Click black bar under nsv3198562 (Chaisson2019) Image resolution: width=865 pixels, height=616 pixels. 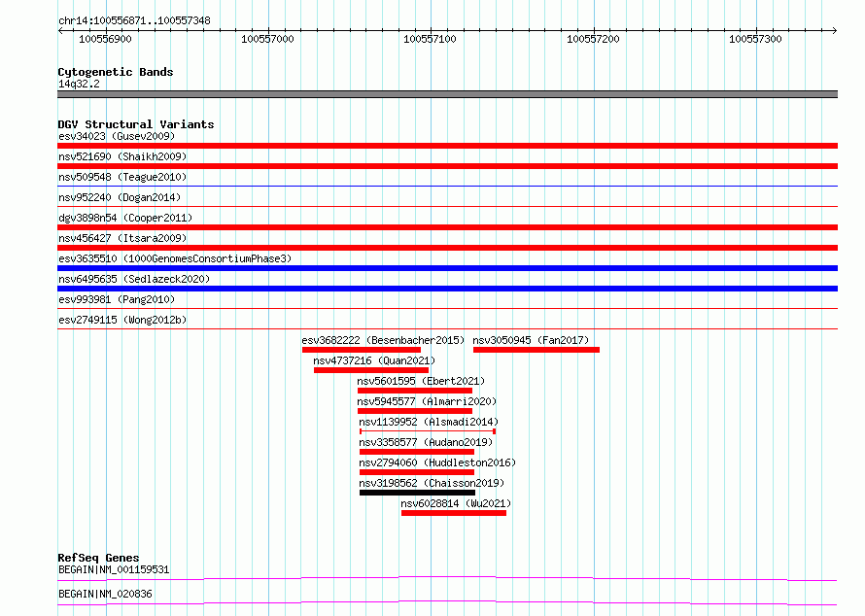tap(417, 493)
